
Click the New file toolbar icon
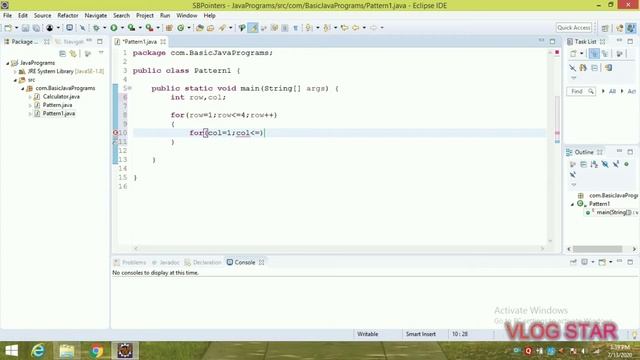click(x=8, y=28)
